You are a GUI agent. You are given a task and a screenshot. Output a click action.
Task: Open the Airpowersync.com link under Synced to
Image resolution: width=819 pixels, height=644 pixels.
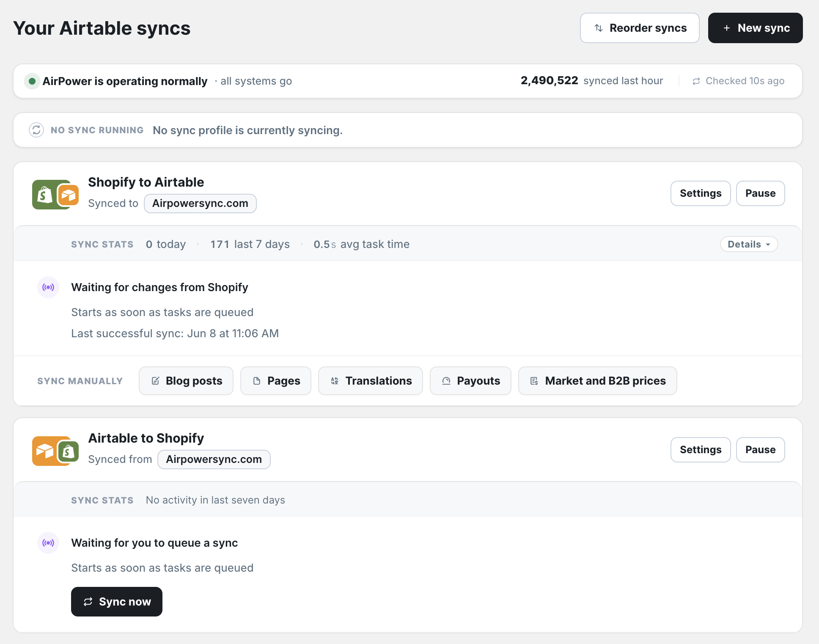200,204
